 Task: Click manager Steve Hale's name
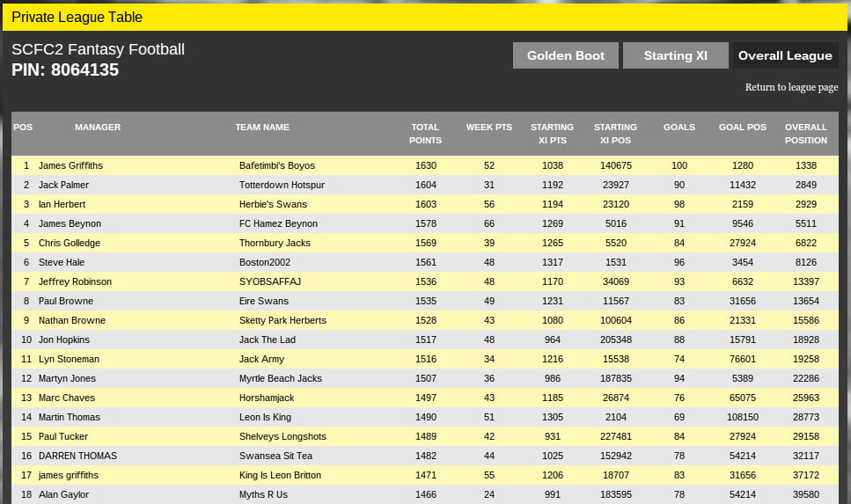[62, 262]
